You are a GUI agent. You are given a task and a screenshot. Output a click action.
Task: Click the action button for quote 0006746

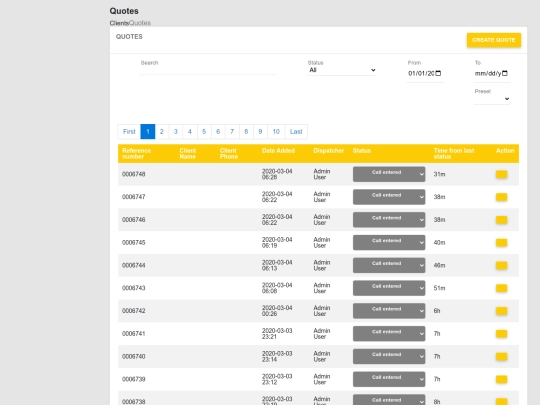tap(501, 220)
